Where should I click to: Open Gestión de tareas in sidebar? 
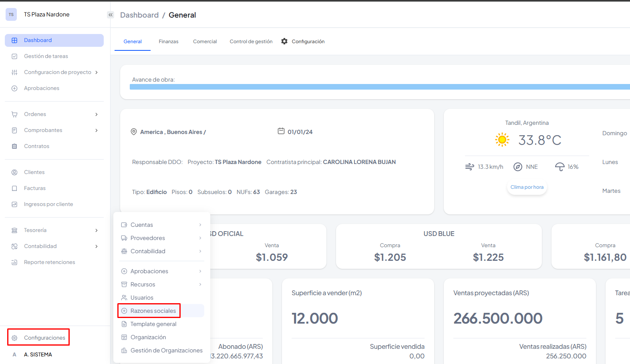[54, 56]
